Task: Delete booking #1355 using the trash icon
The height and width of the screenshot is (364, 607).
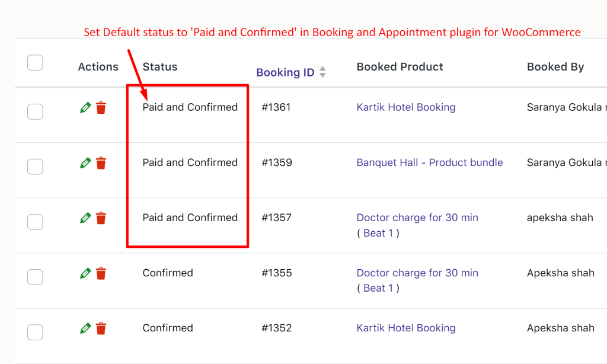Action: 101,273
